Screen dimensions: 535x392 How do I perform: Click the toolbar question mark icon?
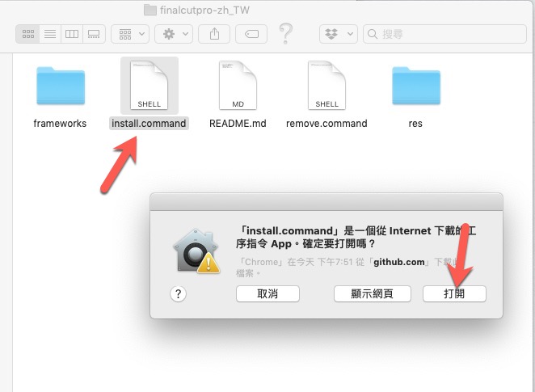[x=286, y=33]
